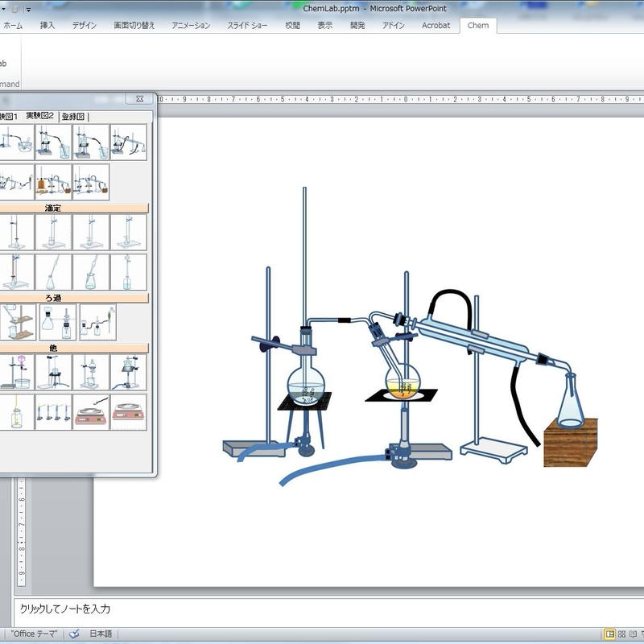Select the Erlenmeyer receiving flask on the slide
644x644 pixels.
point(571,400)
